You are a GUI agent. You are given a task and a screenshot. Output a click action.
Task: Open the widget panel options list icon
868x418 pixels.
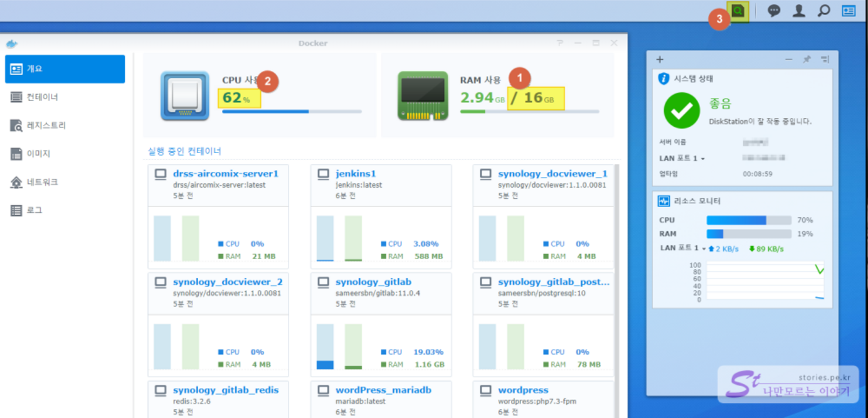point(825,60)
